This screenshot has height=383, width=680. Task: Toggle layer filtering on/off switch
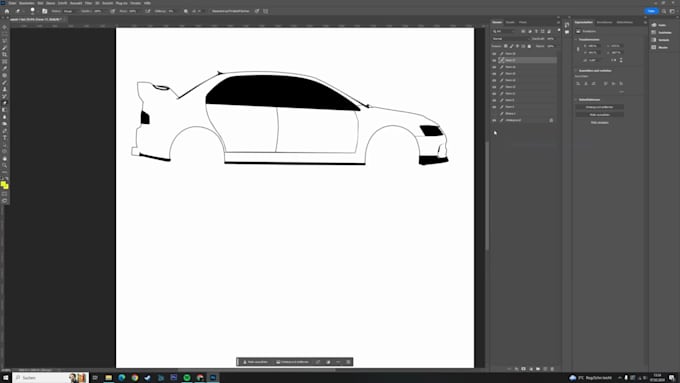click(559, 31)
